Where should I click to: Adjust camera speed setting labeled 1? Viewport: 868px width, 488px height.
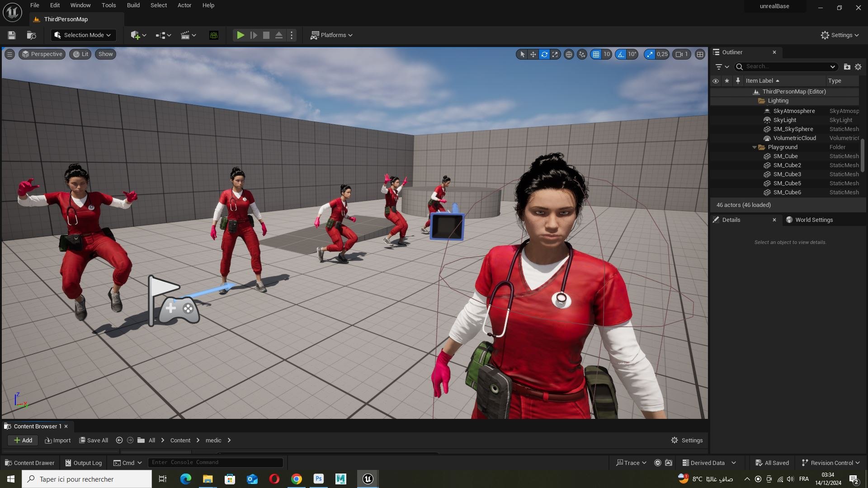(682, 54)
